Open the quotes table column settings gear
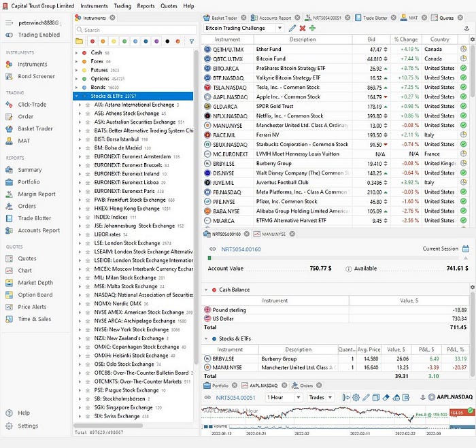 pos(472,39)
